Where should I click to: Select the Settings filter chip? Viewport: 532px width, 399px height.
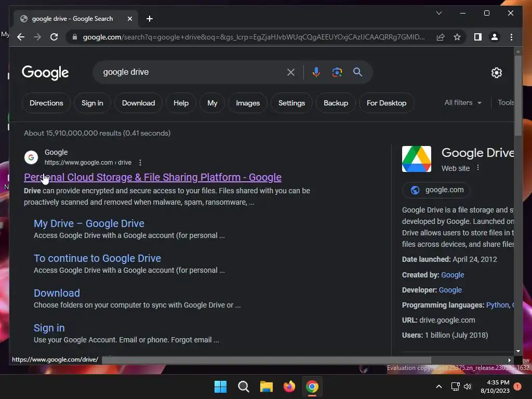(x=292, y=103)
